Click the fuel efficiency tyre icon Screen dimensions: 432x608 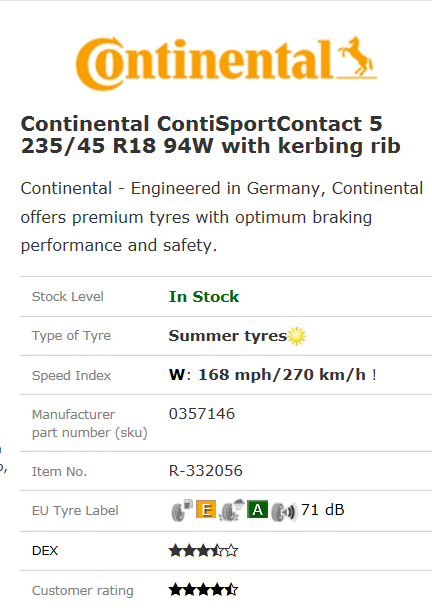click(x=182, y=510)
